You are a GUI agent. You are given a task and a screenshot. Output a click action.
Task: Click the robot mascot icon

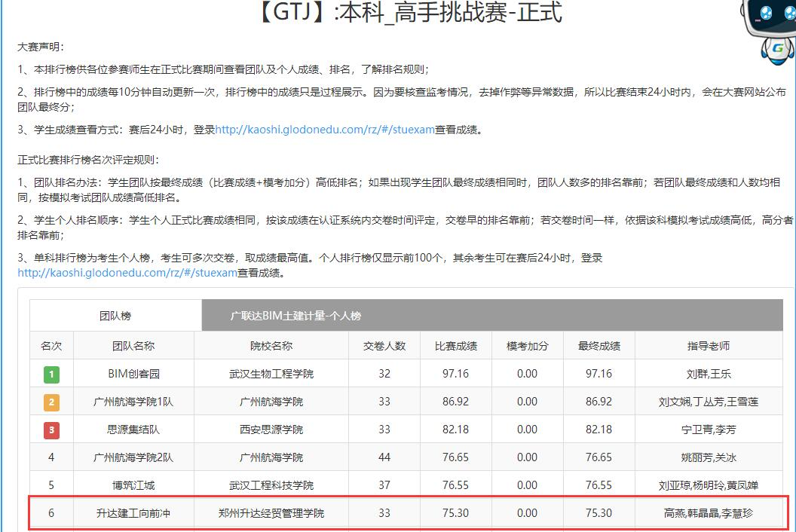769,30
